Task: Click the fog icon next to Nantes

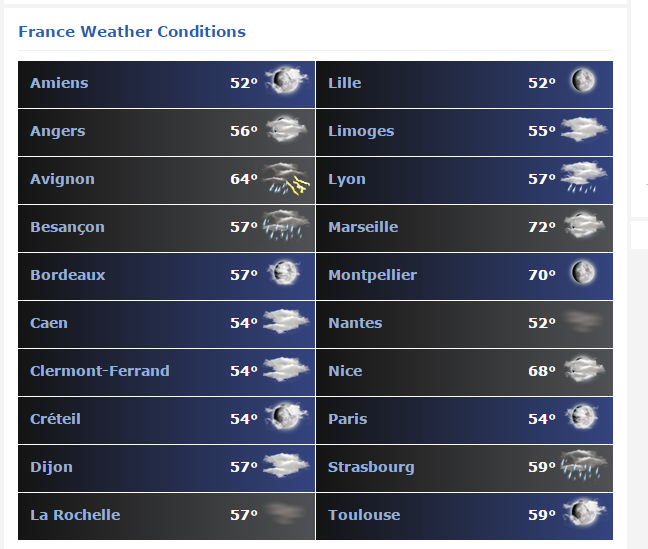Action: point(583,322)
